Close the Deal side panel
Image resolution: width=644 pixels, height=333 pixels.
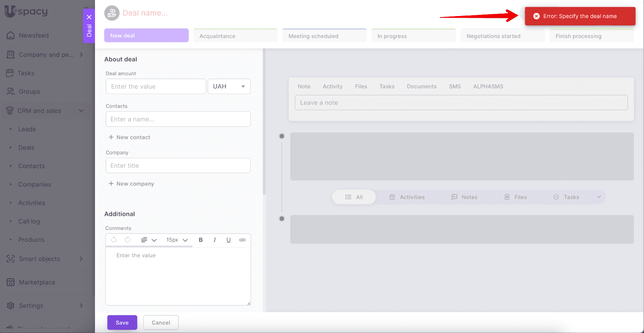(x=89, y=17)
